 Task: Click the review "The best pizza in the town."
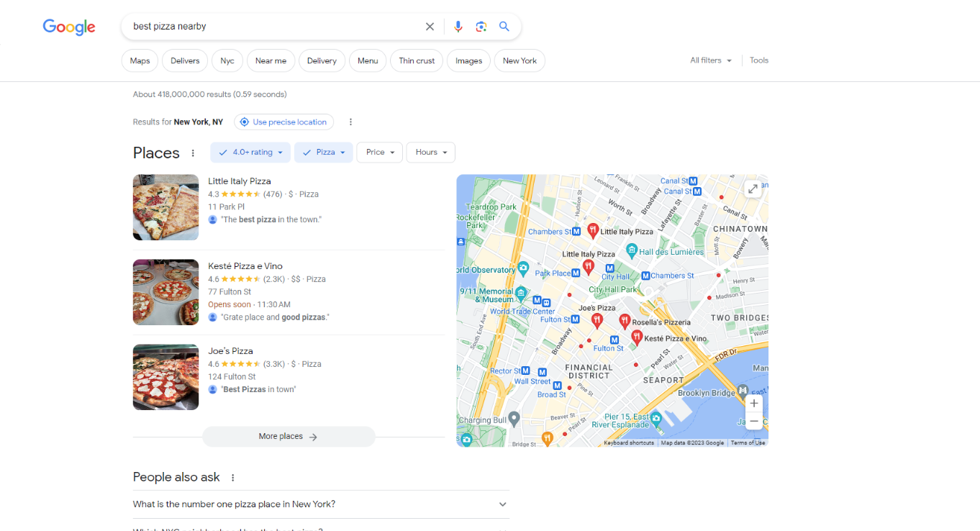(271, 219)
